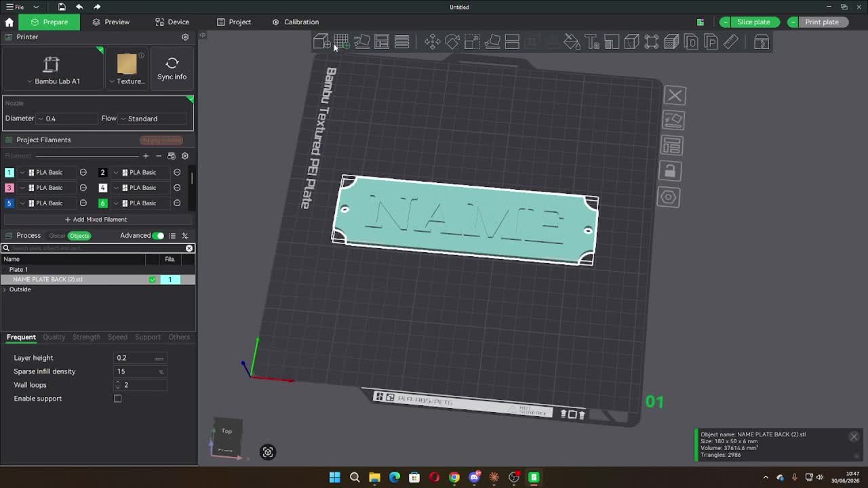Viewport: 868px width, 488px height.
Task: Open Project Filaments settings gear
Action: pyautogui.click(x=184, y=156)
